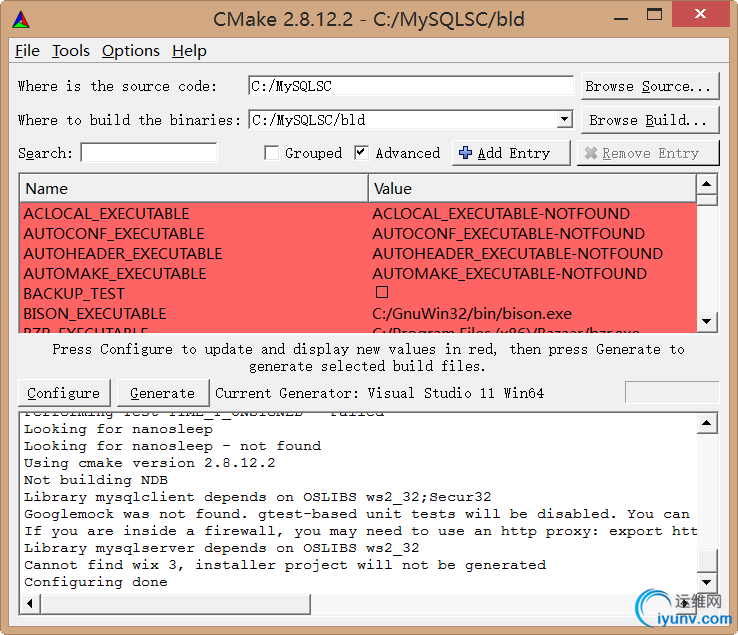
Task: Select the AUTOHEADER_EXECUTABLE entry name
Action: [x=123, y=254]
